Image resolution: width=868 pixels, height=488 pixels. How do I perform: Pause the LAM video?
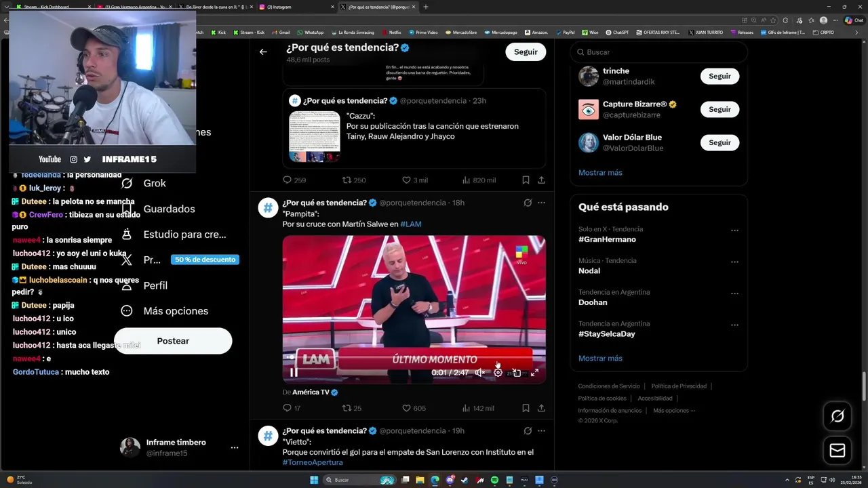tap(294, 372)
